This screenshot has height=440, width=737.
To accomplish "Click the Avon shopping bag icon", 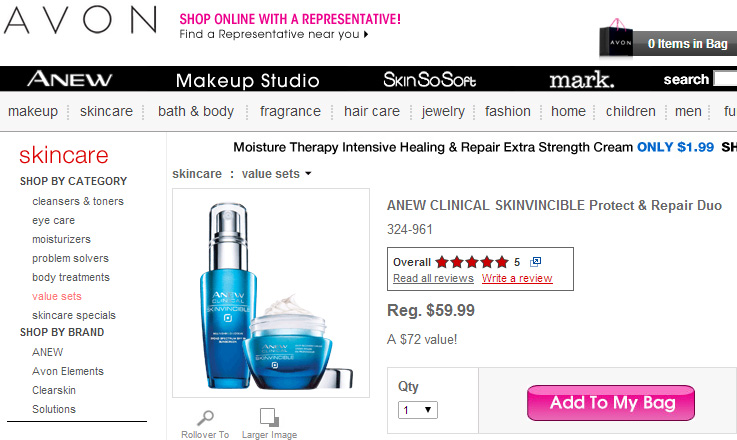I will (x=616, y=39).
